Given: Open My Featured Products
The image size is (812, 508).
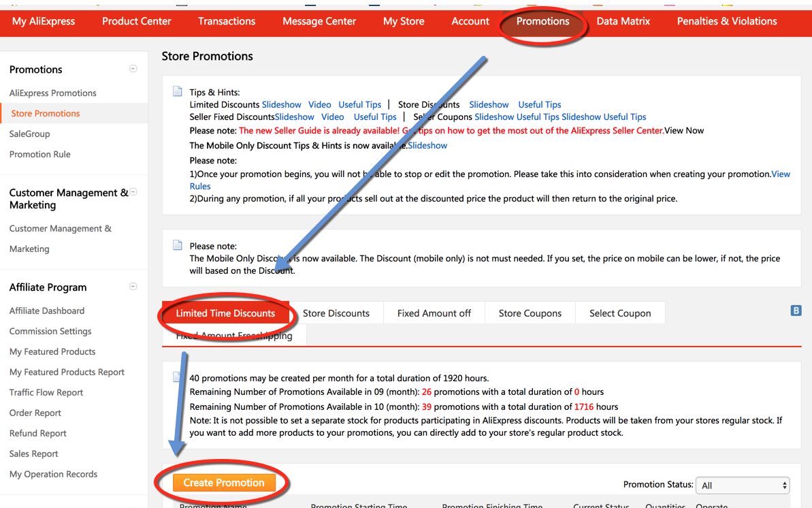Looking at the screenshot, I should point(52,351).
